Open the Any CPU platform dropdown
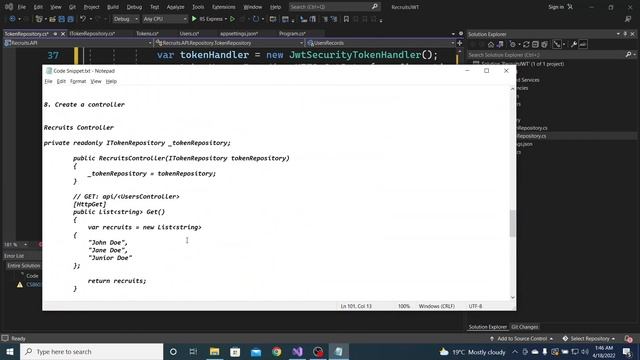Image resolution: width=640 pixels, height=360 pixels. 164,19
